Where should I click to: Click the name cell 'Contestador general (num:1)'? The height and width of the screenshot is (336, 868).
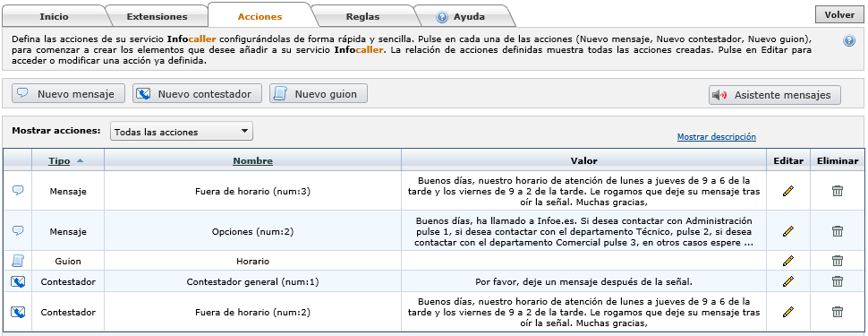point(252,281)
